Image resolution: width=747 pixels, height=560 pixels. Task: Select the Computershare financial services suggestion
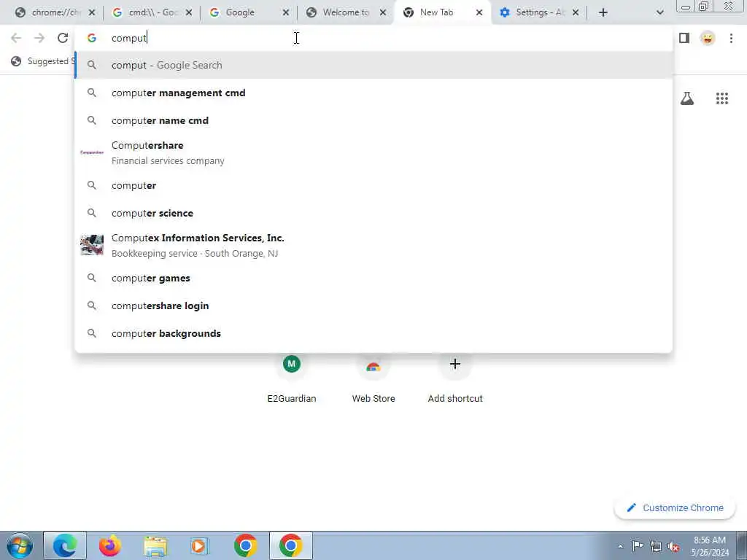point(373,153)
